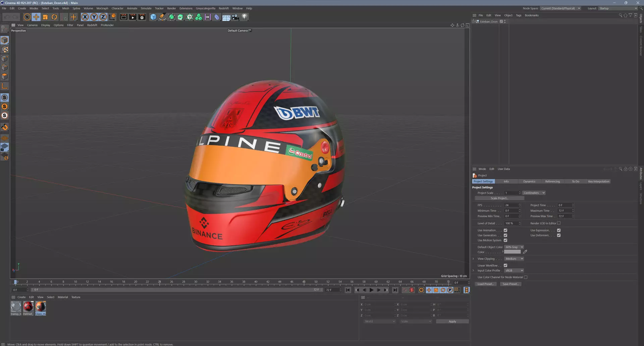Go to start of animation
The image size is (644, 346).
point(348,290)
